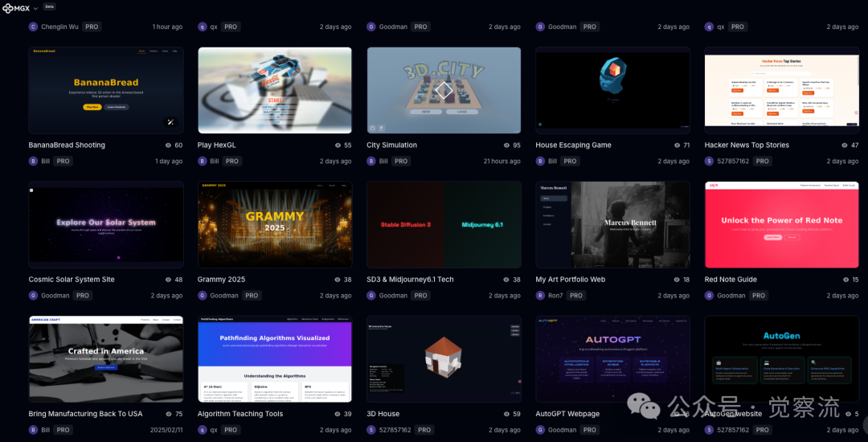Click the remix wand icon on BananaBread thumbnail
This screenshot has height=442, width=868.
tap(170, 122)
